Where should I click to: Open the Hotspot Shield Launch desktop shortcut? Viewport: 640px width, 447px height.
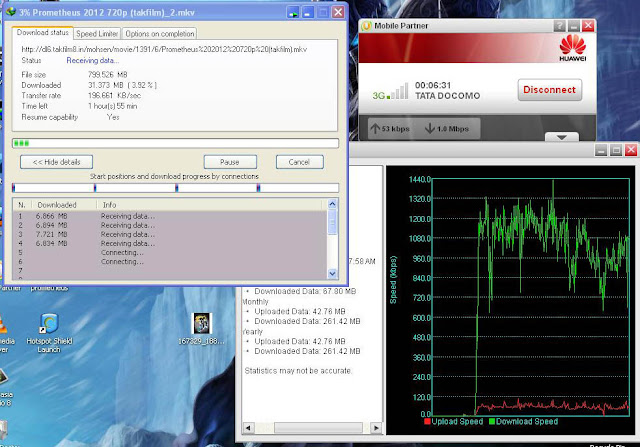point(49,334)
